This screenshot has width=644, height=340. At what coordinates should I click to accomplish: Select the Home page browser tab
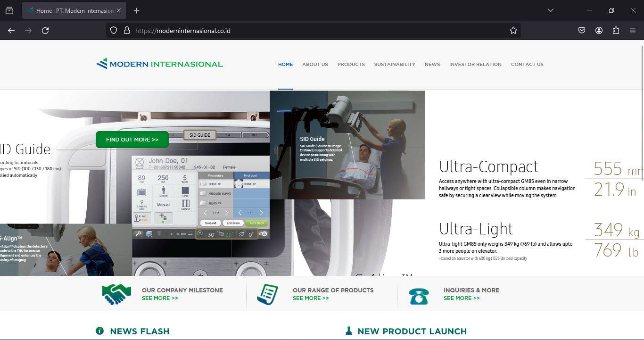pyautogui.click(x=74, y=10)
